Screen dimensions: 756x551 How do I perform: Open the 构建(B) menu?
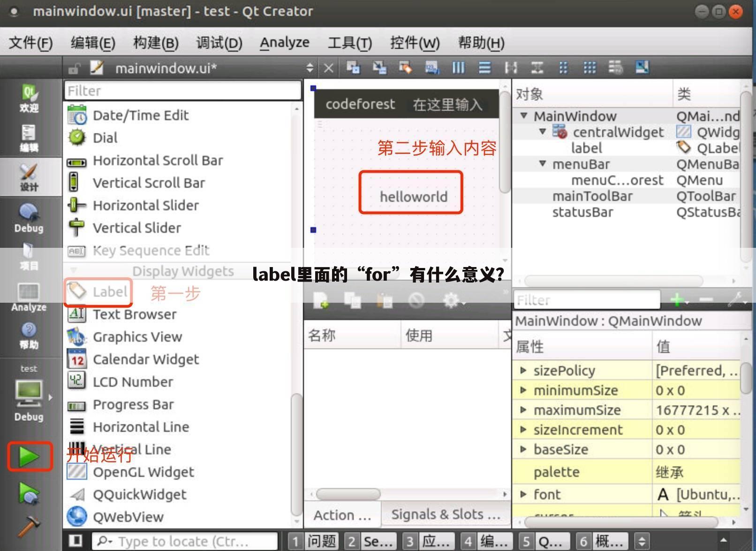click(156, 43)
